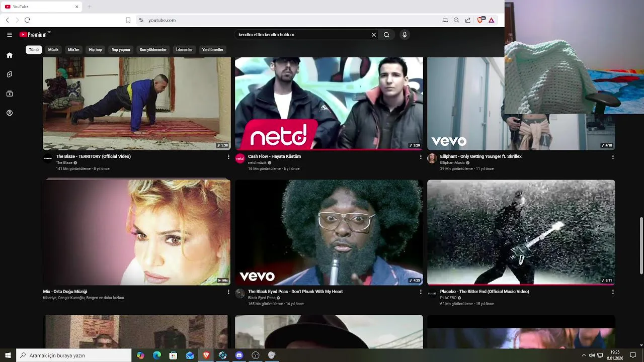Open options for Cash Flow - Hayata Küstüm

click(x=421, y=157)
